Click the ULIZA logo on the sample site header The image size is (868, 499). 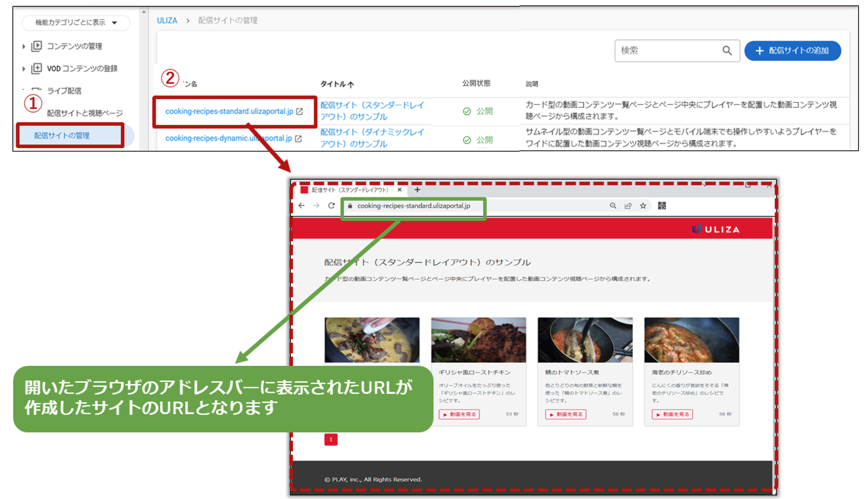[x=716, y=229]
